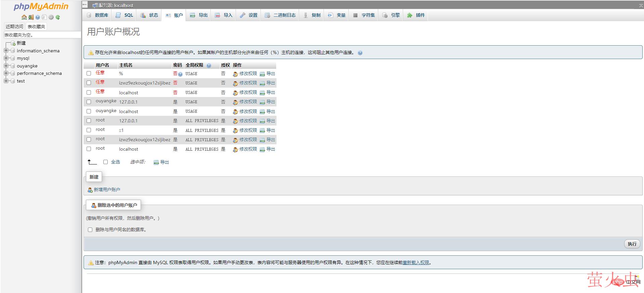The height and width of the screenshot is (293, 644).
Task: Click the 主机名 column header
Action: coord(126,65)
